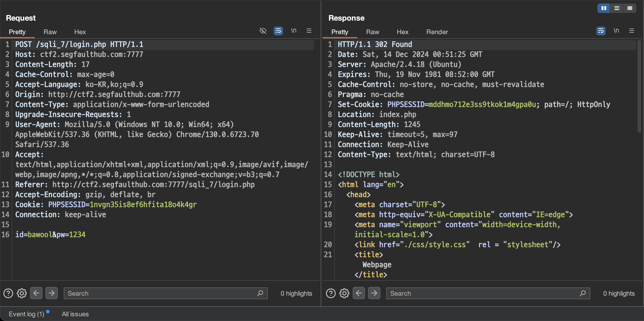
Task: Open Request search settings gear
Action: (x=22, y=293)
